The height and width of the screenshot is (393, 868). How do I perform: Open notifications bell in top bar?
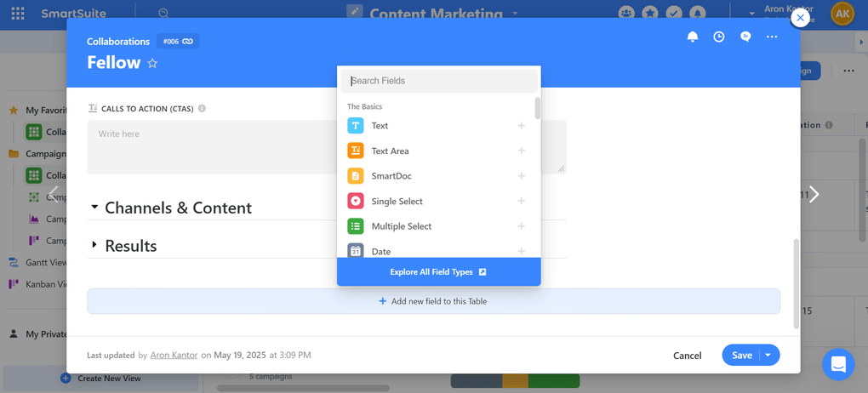[699, 14]
